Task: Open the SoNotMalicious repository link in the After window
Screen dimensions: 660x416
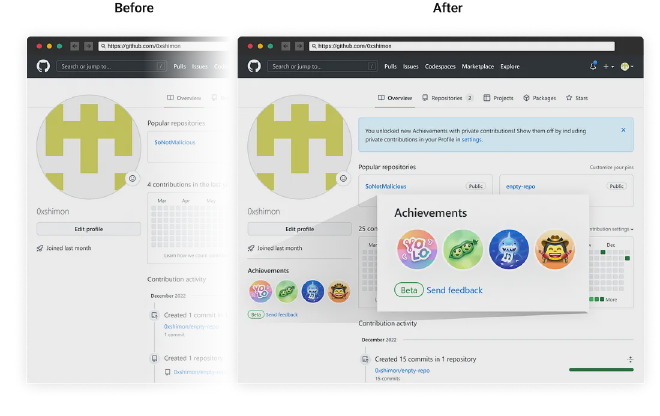Action: tap(385, 186)
